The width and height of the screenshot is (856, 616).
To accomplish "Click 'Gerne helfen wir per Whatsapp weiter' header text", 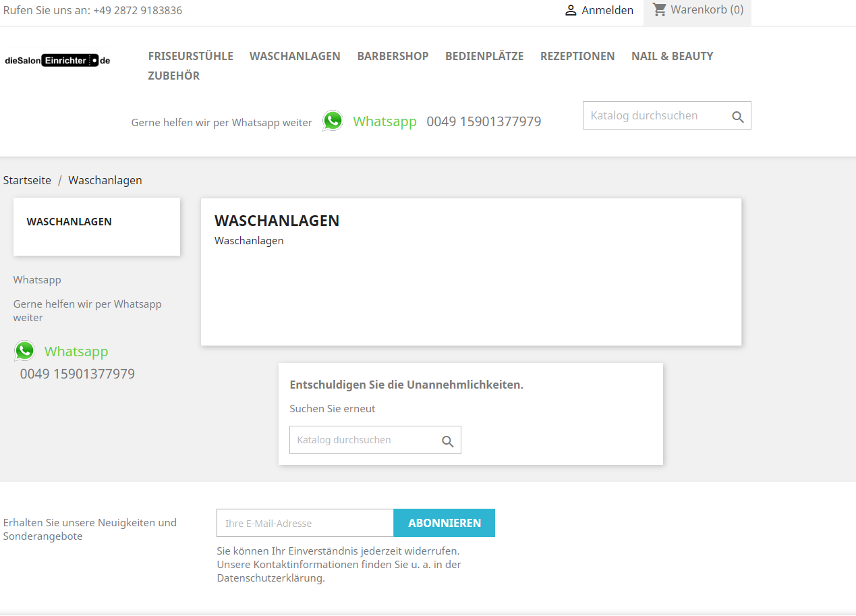I will (x=222, y=122).
